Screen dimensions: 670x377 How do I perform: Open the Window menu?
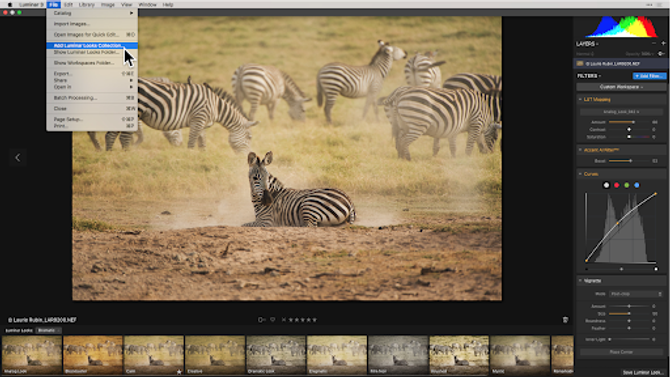point(147,4)
